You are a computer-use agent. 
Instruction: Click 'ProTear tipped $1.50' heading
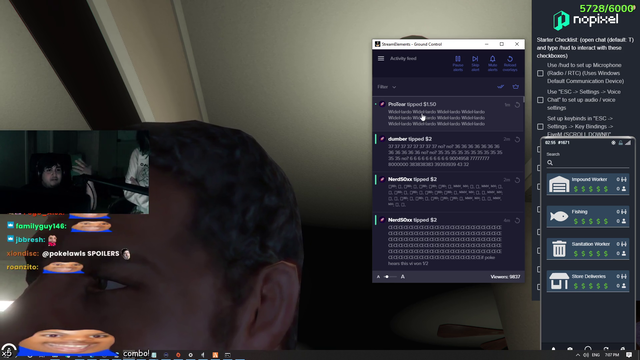[412, 104]
